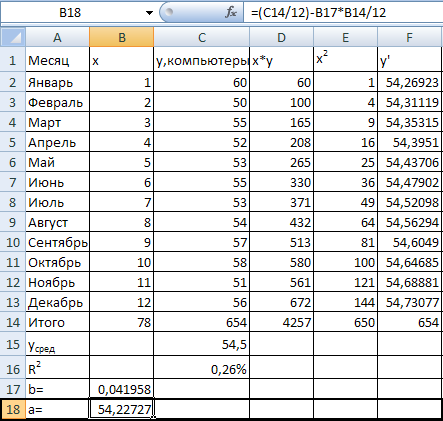Select column A header
Image resolution: width=443 pixels, height=421 pixels.
(57, 37)
